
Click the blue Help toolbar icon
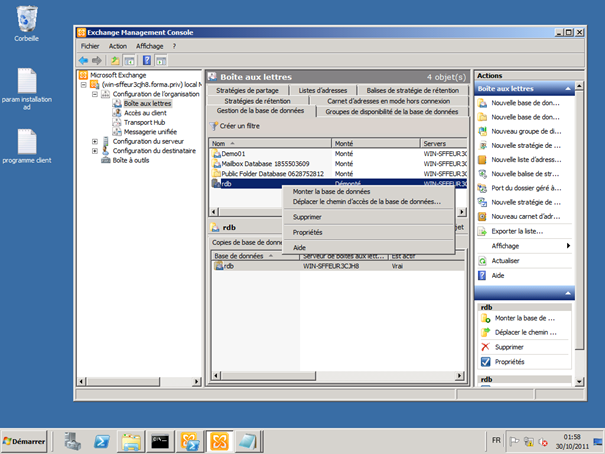[147, 60]
